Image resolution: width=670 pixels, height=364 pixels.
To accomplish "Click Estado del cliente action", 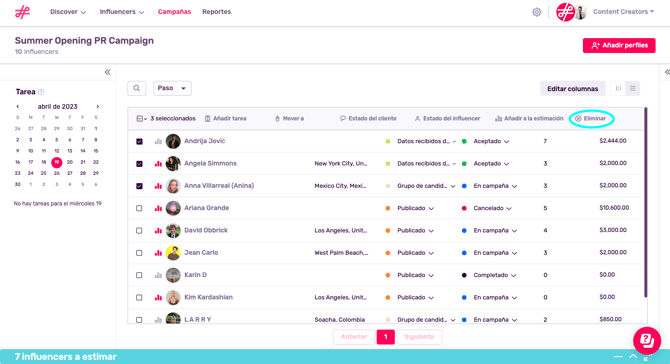I will point(368,118).
